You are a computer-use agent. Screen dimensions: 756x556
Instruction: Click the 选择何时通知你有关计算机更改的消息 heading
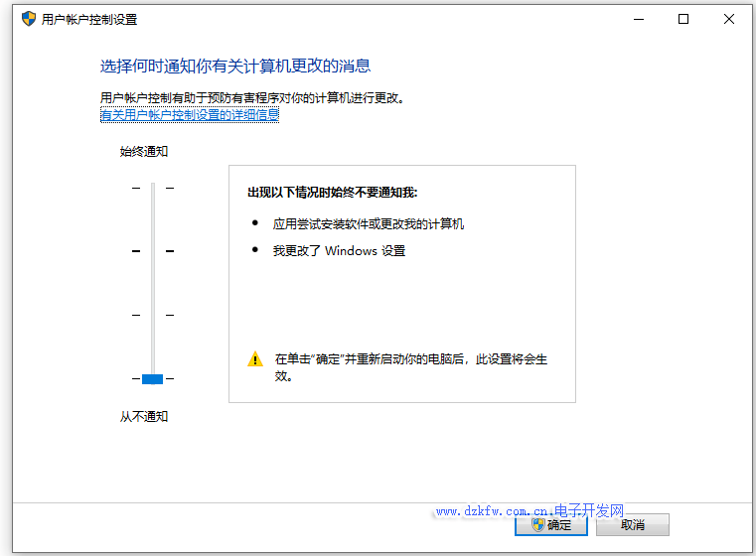(235, 67)
